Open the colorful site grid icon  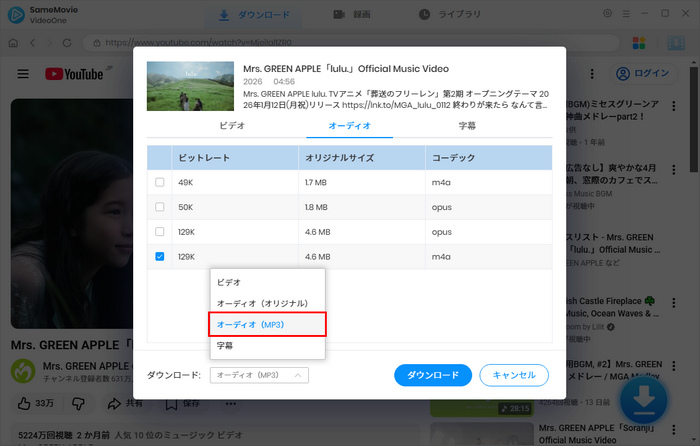639,43
